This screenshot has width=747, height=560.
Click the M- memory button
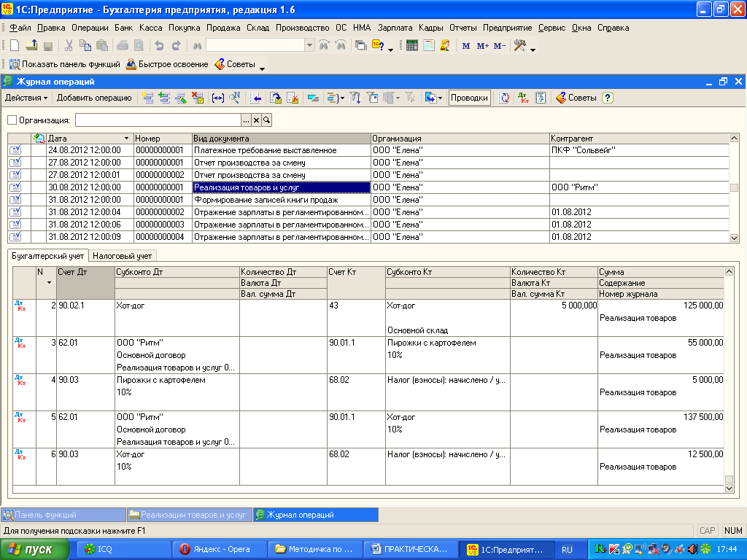click(x=499, y=46)
